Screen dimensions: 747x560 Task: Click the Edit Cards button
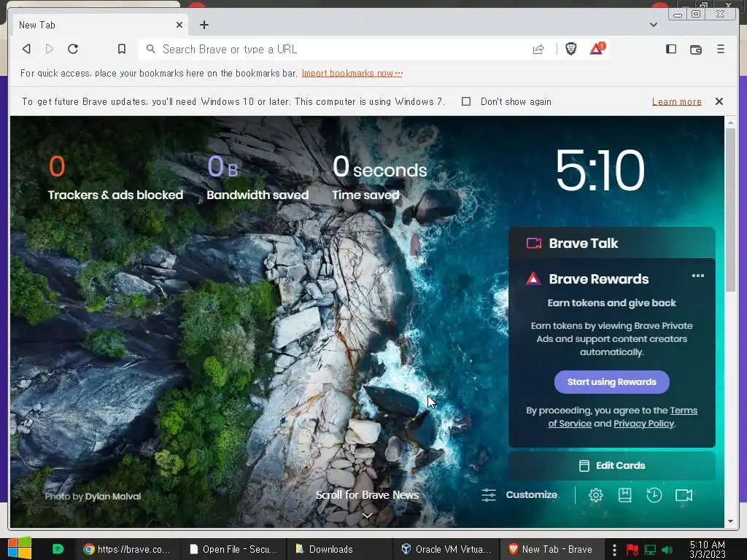[612, 466]
